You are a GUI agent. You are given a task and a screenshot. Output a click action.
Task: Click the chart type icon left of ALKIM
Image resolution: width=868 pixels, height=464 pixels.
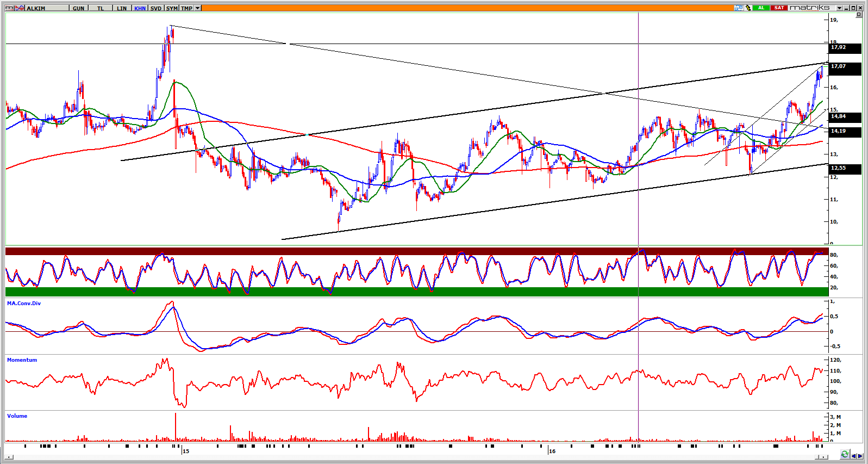pos(9,8)
